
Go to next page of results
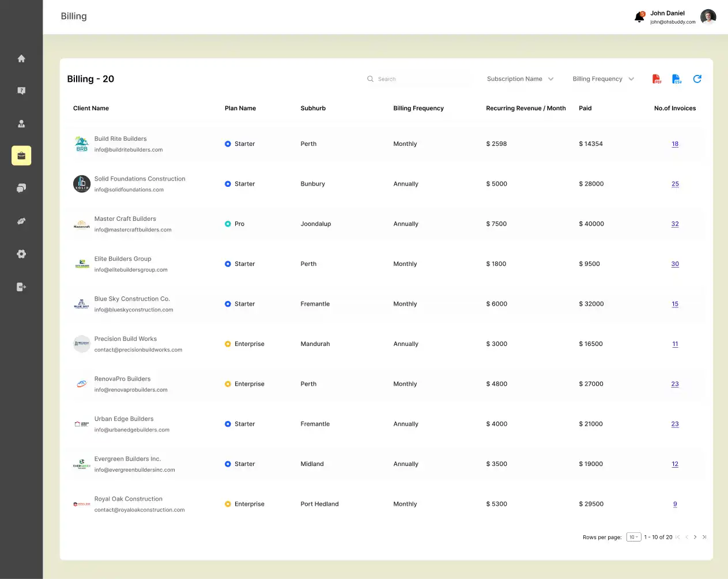coord(695,537)
